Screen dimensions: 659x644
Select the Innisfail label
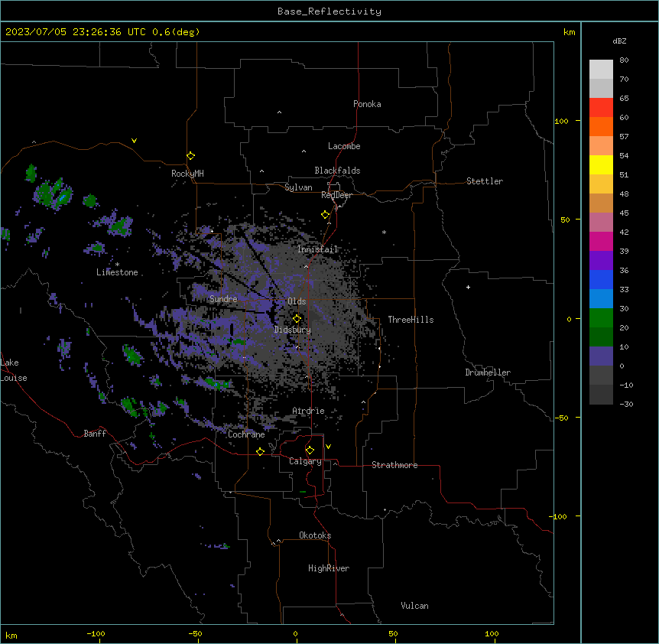click(x=318, y=249)
